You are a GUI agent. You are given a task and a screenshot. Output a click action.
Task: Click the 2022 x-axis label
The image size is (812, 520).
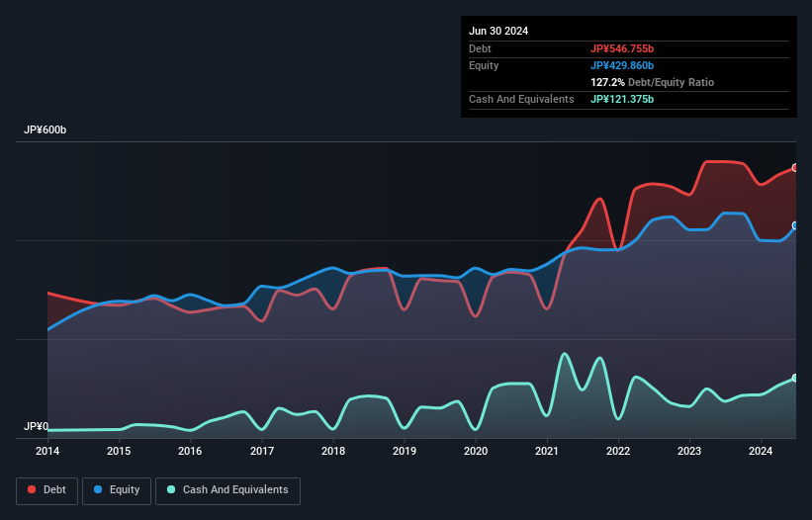(x=618, y=451)
